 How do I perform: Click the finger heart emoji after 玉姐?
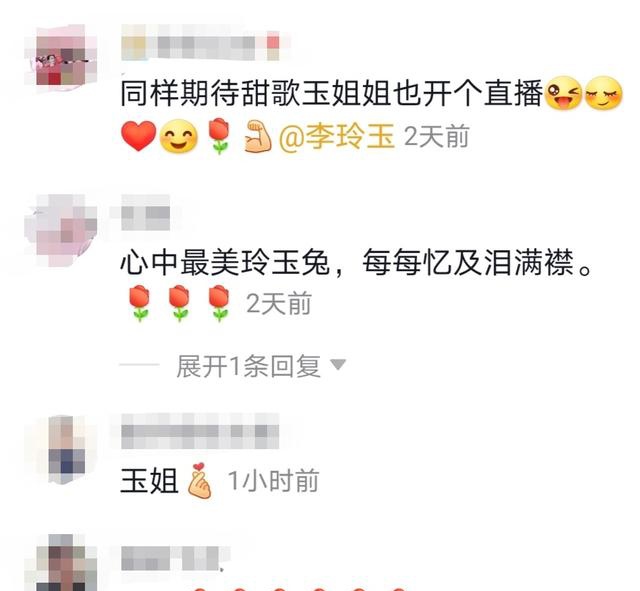point(199,480)
